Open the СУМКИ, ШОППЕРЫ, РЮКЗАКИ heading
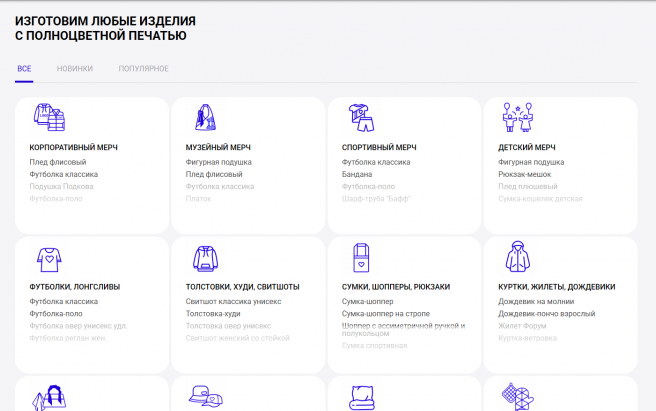The image size is (656, 411). [x=396, y=287]
